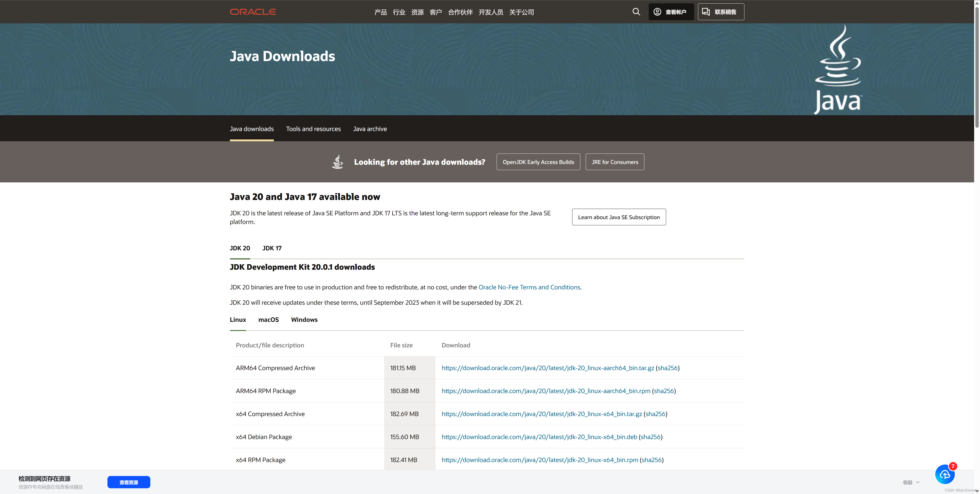980x494 pixels.
Task: Download jdk-20_linux-x64_bin.deb link
Action: [540, 437]
